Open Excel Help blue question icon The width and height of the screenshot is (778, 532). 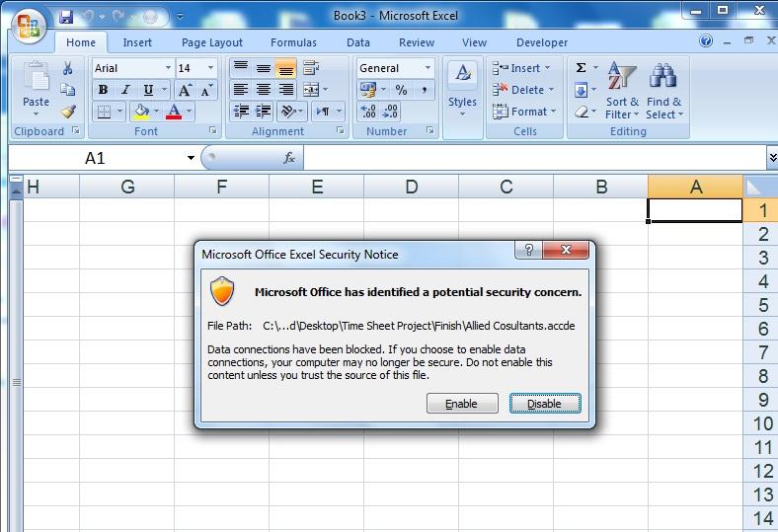coord(706,40)
